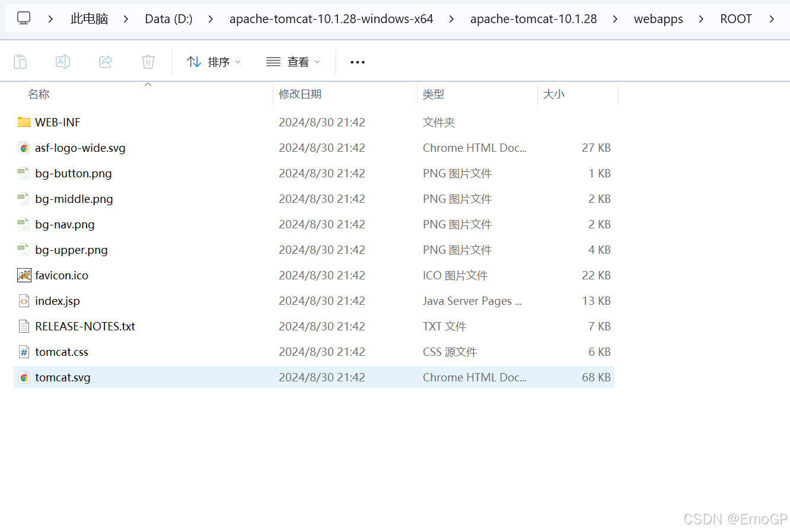Expand chevron after 此电脑 in address bar
The width and height of the screenshot is (790, 532).
click(126, 19)
